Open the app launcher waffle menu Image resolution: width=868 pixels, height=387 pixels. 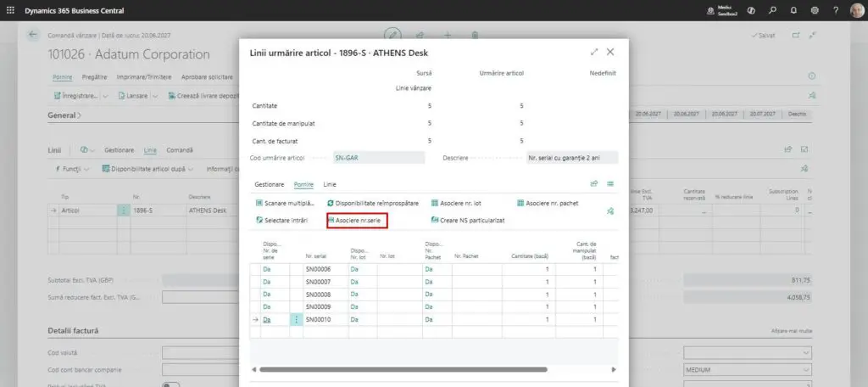[10, 10]
